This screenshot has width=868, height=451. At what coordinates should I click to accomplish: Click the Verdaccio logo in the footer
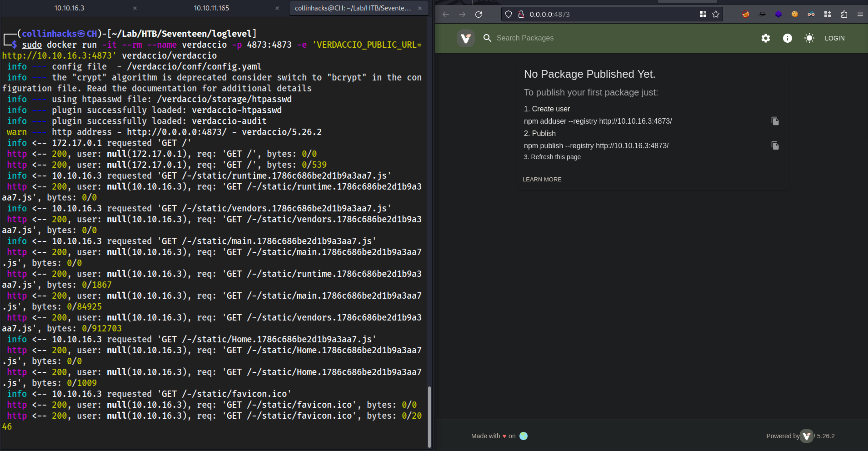[x=807, y=436]
